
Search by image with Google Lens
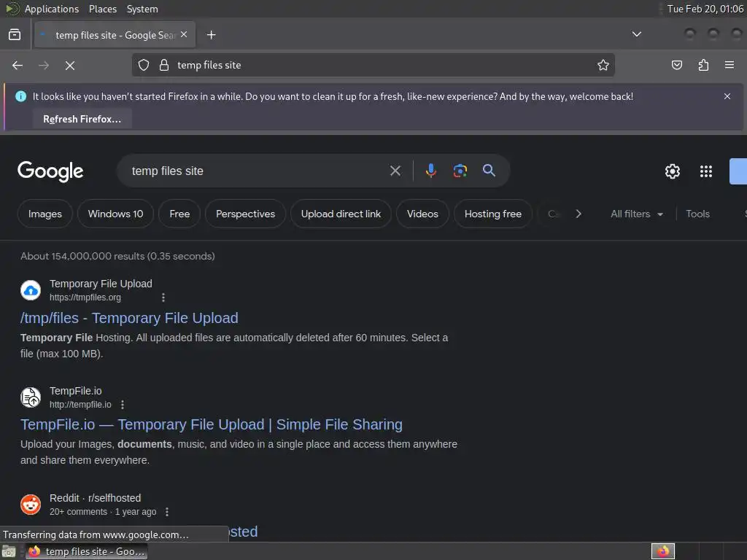460,171
